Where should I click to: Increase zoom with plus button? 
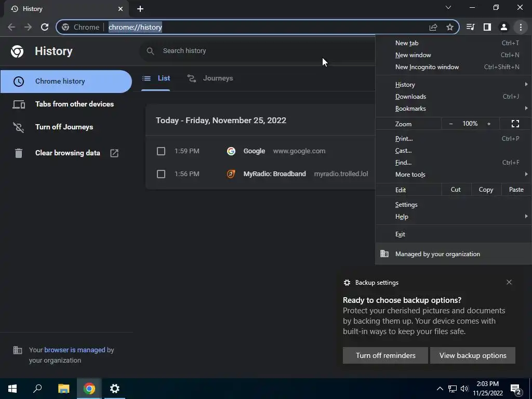coord(489,124)
